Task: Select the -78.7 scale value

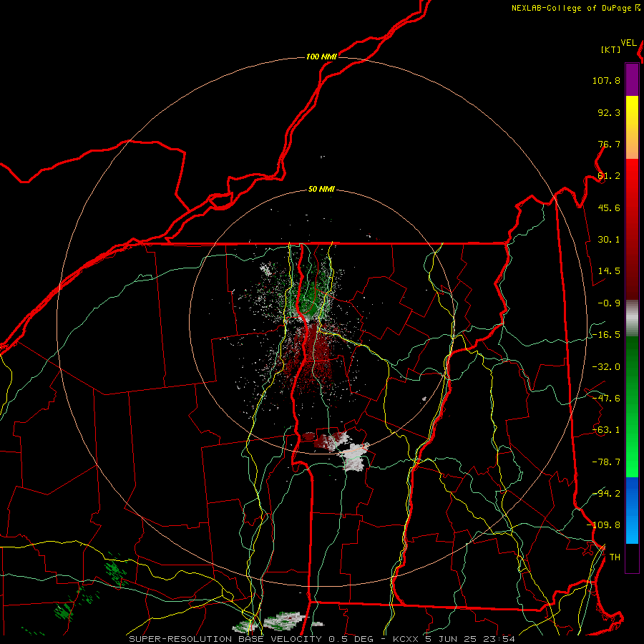Action: 606,462
